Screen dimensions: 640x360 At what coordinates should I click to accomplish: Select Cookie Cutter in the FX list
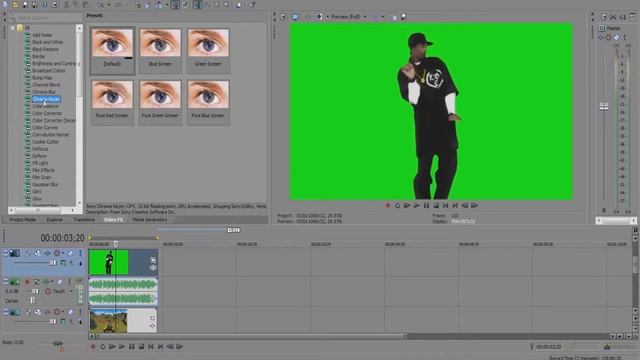tap(45, 142)
